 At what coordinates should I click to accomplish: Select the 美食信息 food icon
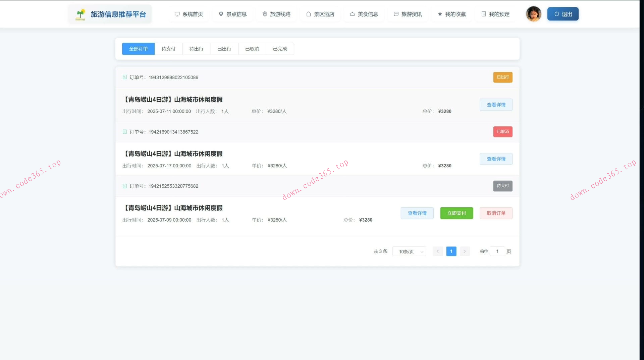click(x=352, y=14)
